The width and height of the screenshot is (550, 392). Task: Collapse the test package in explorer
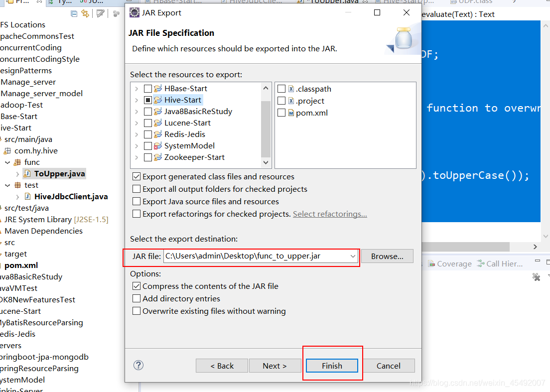tap(7, 185)
